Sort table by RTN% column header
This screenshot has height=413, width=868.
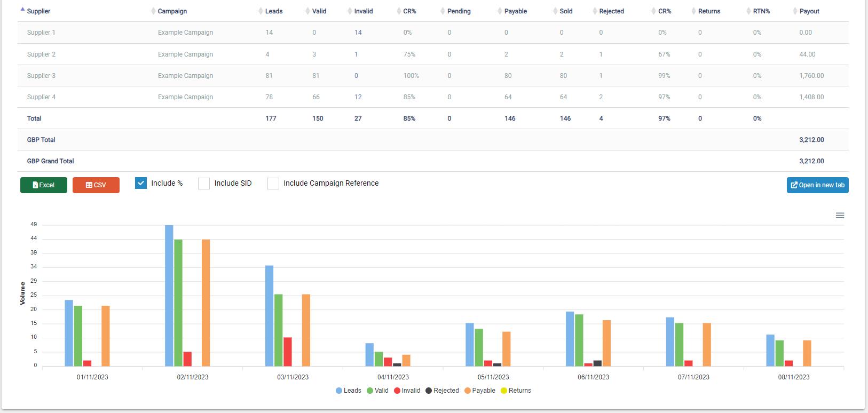pyautogui.click(x=761, y=11)
